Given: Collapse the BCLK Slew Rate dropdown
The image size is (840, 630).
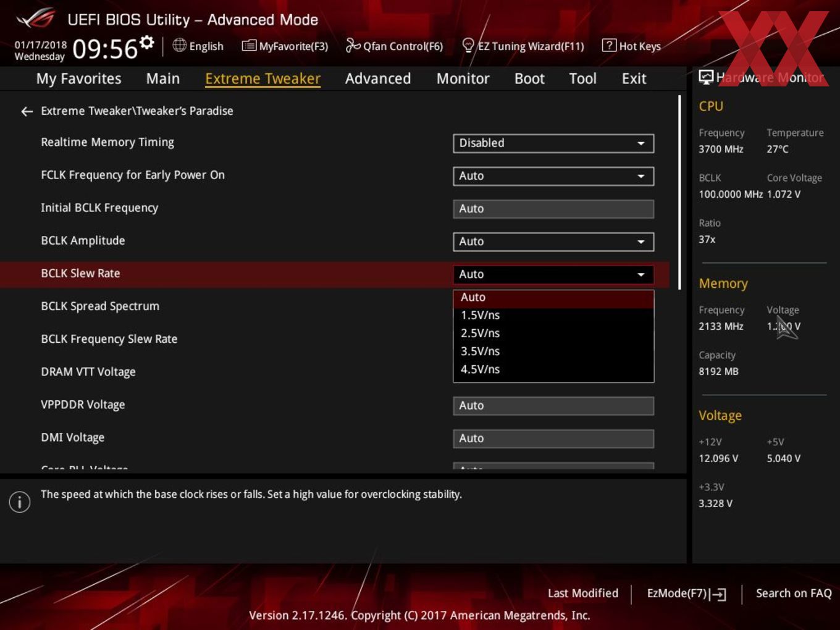Looking at the screenshot, I should click(x=553, y=274).
